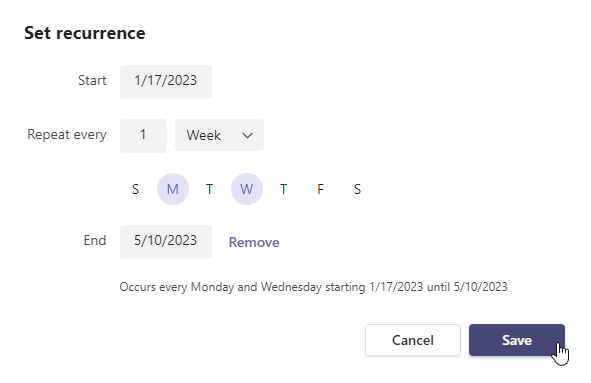Click the End label text
Image resolution: width=591 pixels, height=383 pixels.
coord(95,240)
